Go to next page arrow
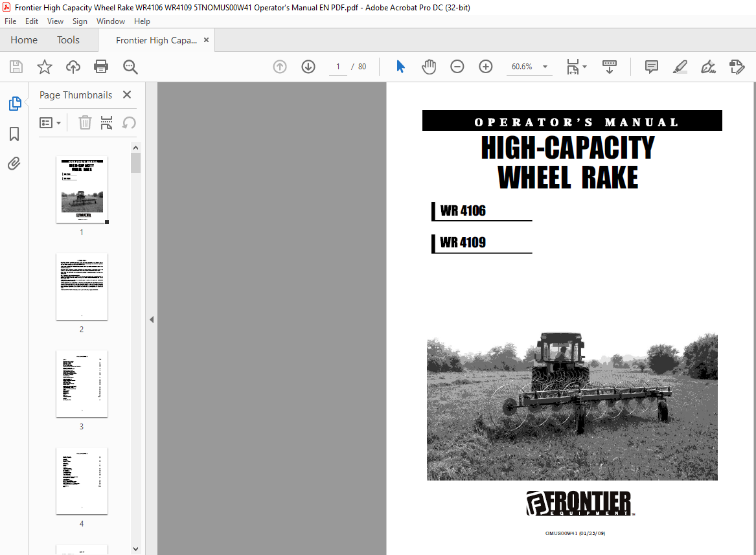Image resolution: width=756 pixels, height=555 pixels. tap(308, 67)
